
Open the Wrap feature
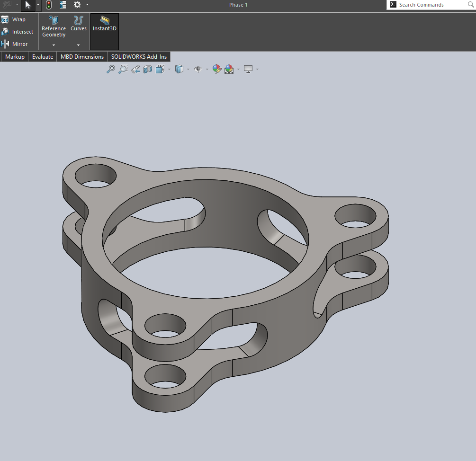coord(16,19)
